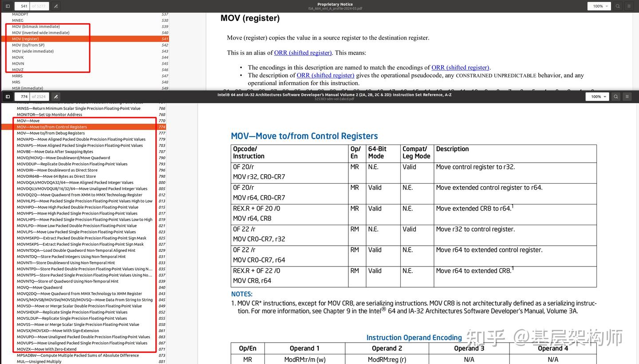Click the 'ModRM:r/m (w)' operand cell
Viewport: 639px width, 364px height.
[x=305, y=360]
